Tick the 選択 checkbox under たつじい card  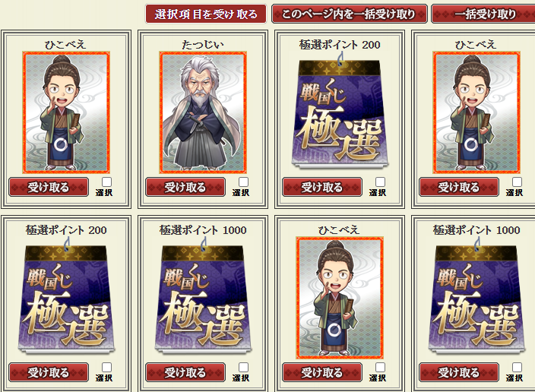pos(244,182)
